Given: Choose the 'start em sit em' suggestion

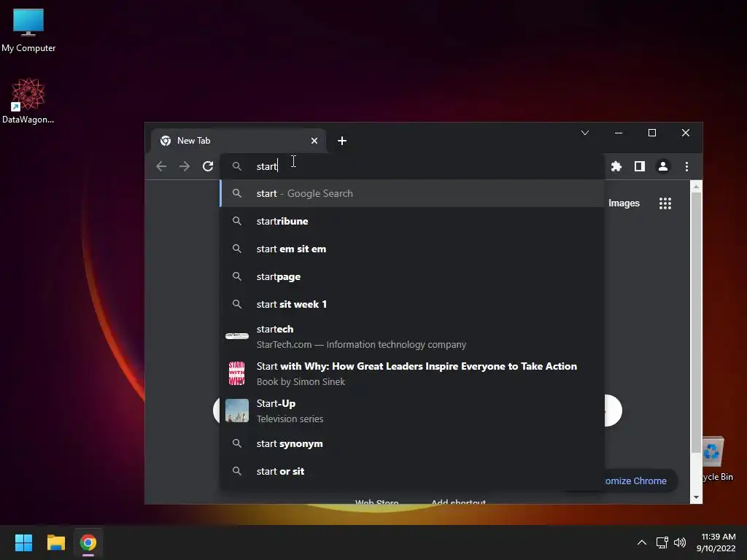Looking at the screenshot, I should 412,249.
